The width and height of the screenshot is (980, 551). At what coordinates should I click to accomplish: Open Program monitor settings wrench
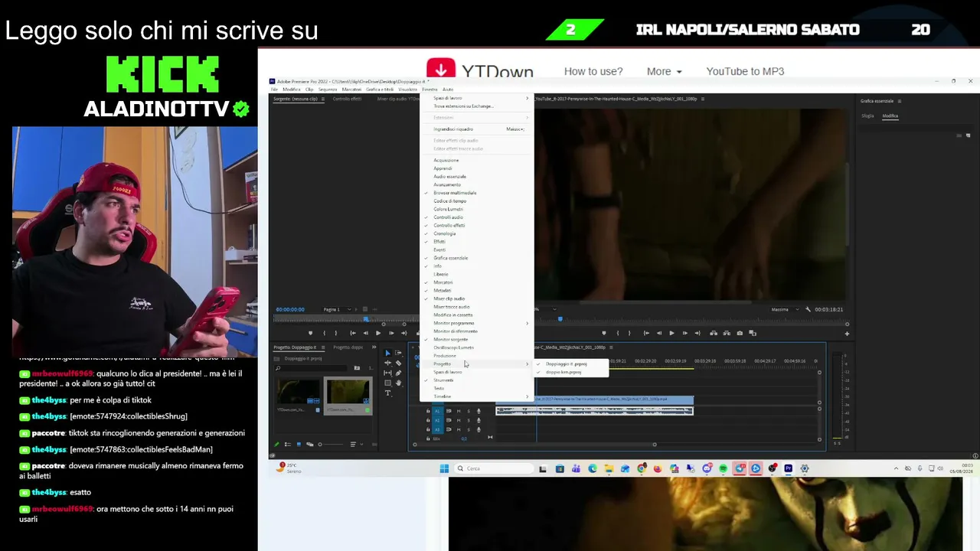[x=808, y=309]
